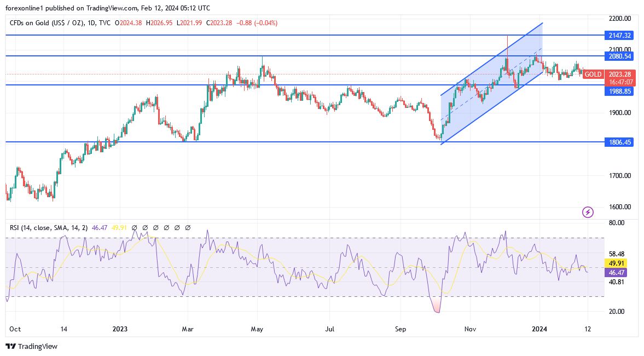
Task: Select the 1988.85 blue price label
Action: (619, 91)
